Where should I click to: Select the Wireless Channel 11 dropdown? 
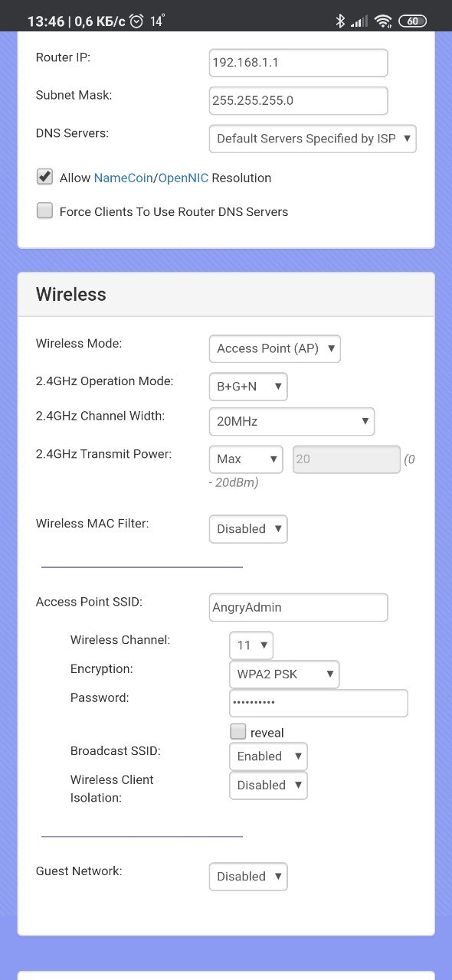[251, 645]
